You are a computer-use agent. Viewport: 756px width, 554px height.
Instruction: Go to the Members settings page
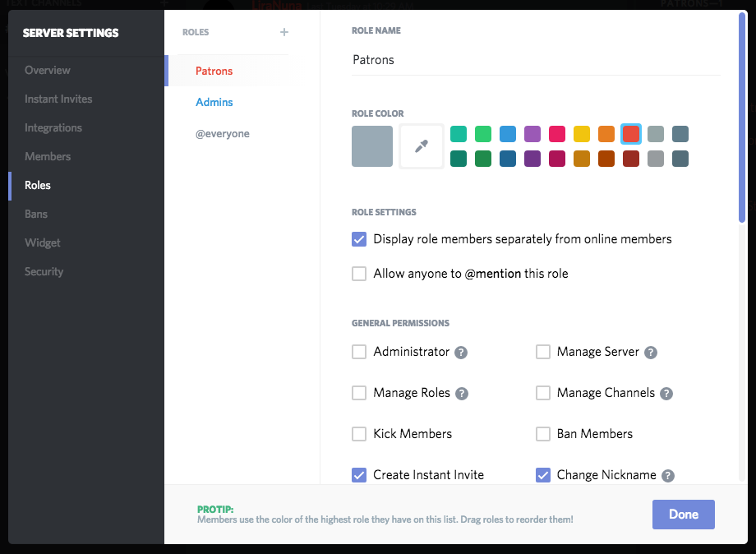[47, 156]
